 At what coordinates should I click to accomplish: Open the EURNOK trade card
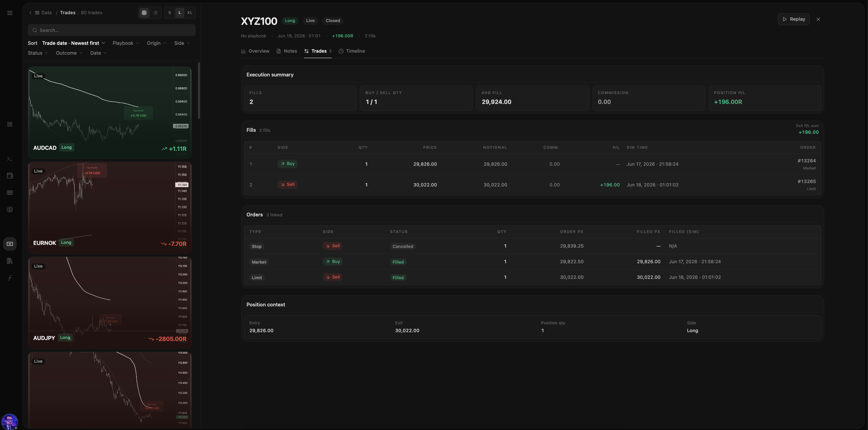click(110, 208)
